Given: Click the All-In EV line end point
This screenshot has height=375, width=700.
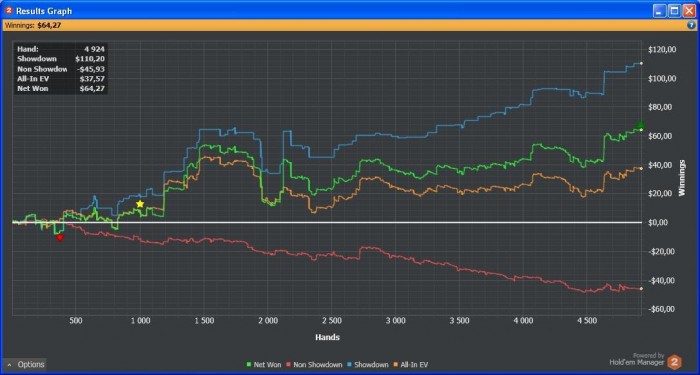Looking at the screenshot, I should [x=641, y=168].
